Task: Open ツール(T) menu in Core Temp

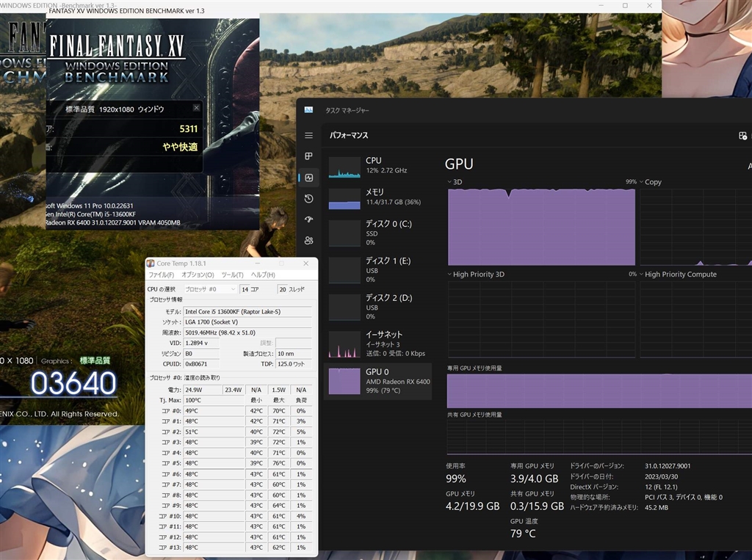Action: 232,274
